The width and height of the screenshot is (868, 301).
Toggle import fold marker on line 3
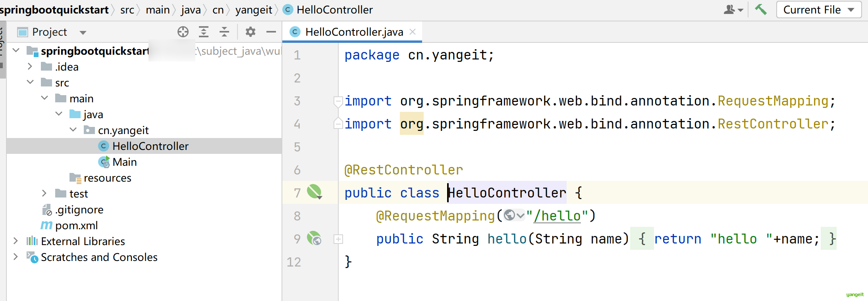click(x=338, y=101)
